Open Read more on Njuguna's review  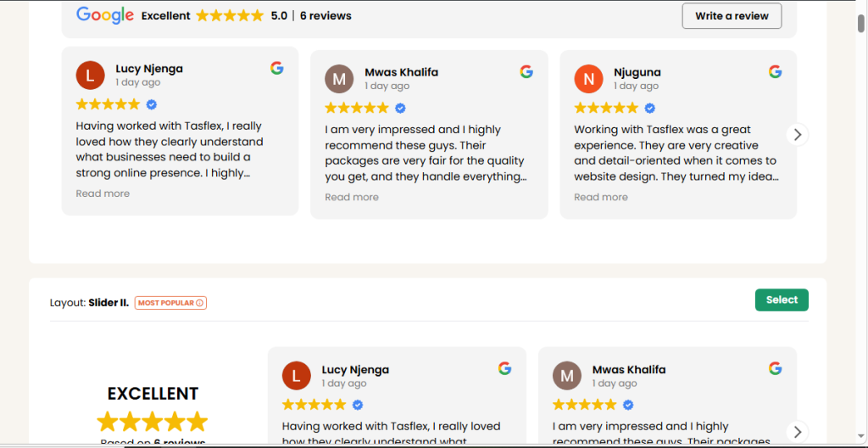(601, 197)
